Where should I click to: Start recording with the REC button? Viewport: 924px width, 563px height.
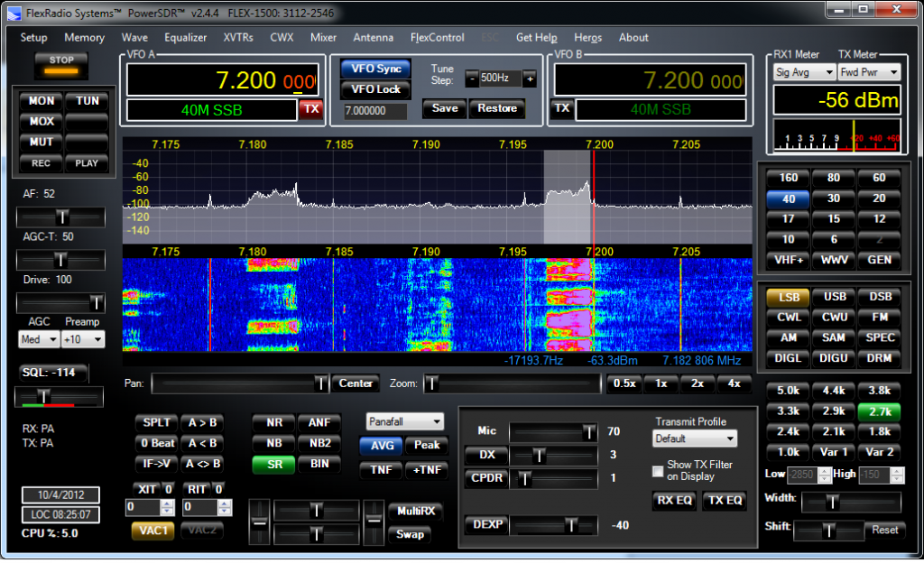tap(42, 163)
